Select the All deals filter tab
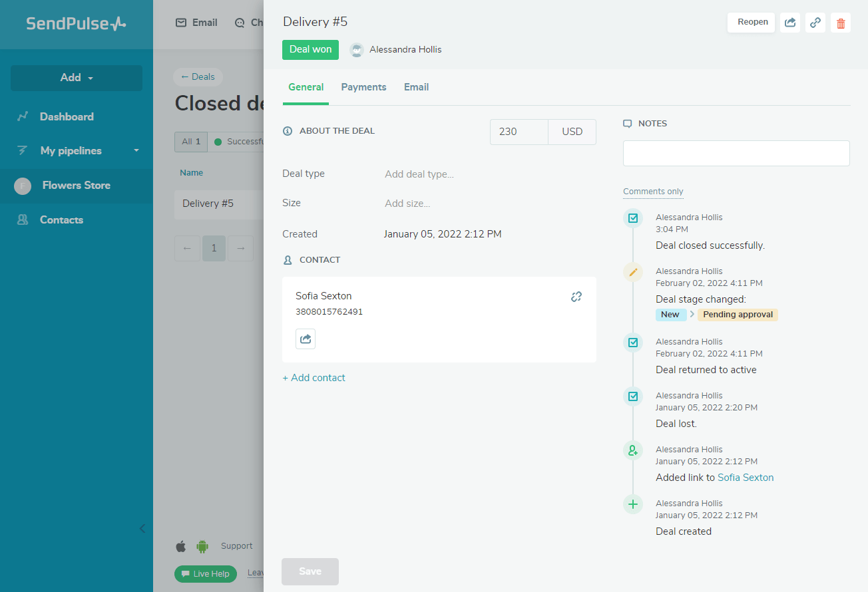Image resolution: width=868 pixels, height=592 pixels. click(x=191, y=142)
